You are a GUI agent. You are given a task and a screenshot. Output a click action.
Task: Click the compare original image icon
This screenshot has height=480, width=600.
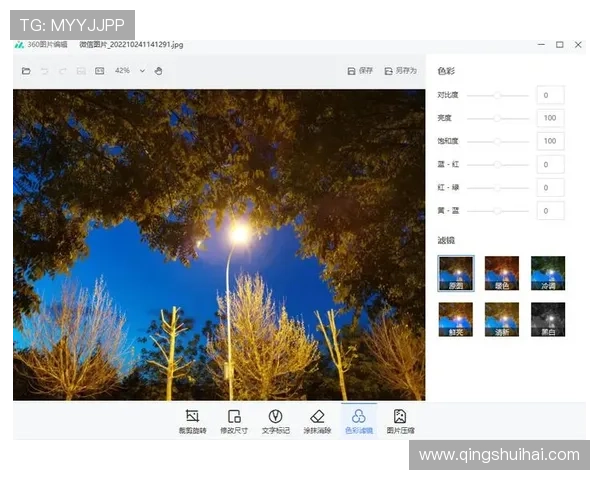81,71
